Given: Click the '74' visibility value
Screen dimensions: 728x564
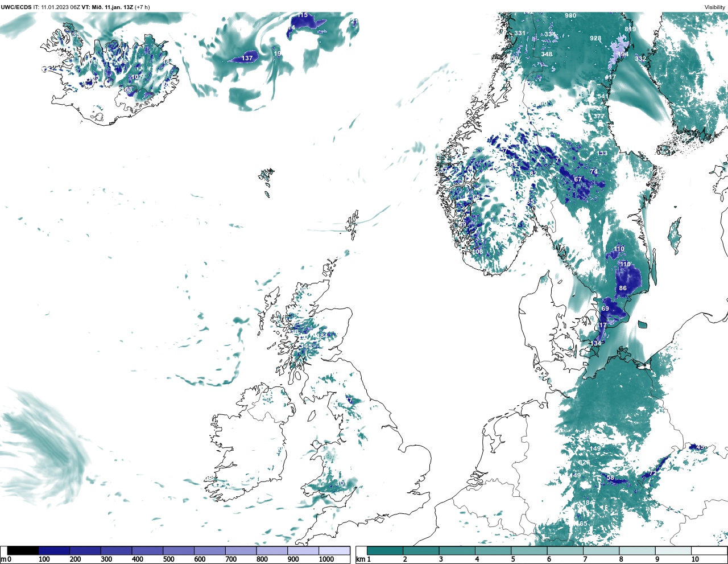Looking at the screenshot, I should (594, 171).
